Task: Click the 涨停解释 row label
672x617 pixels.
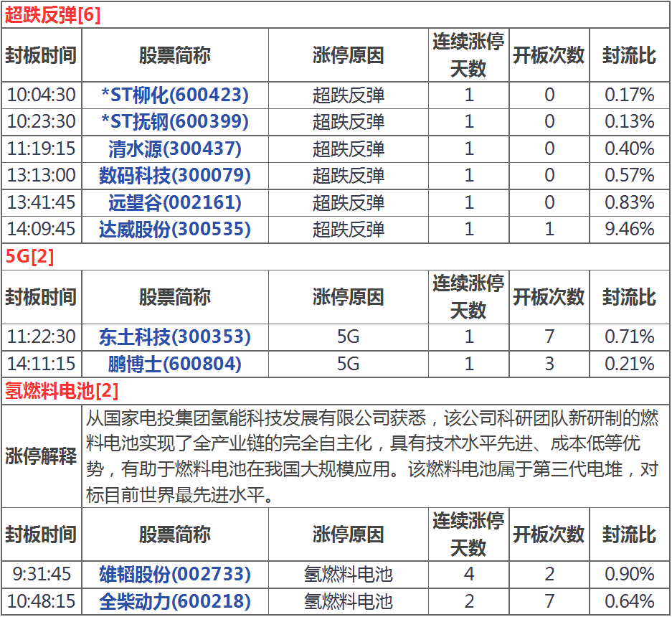Action: coord(41,456)
